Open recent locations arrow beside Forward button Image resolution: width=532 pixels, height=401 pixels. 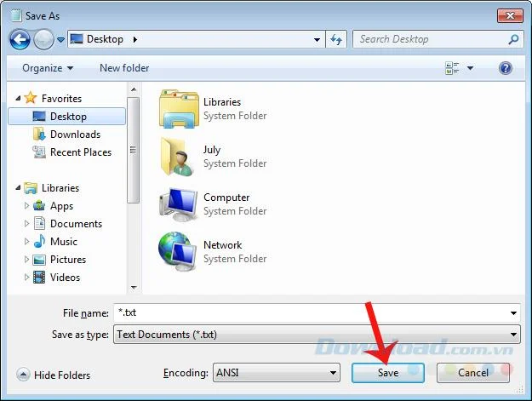coord(60,40)
